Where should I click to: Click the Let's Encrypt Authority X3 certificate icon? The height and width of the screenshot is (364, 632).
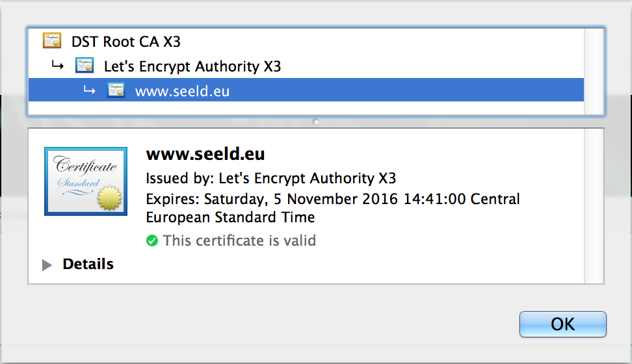85,66
